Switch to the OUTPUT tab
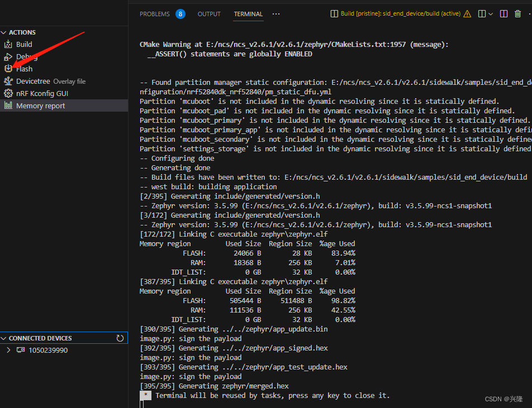The height and width of the screenshot is (408, 532). tap(209, 14)
